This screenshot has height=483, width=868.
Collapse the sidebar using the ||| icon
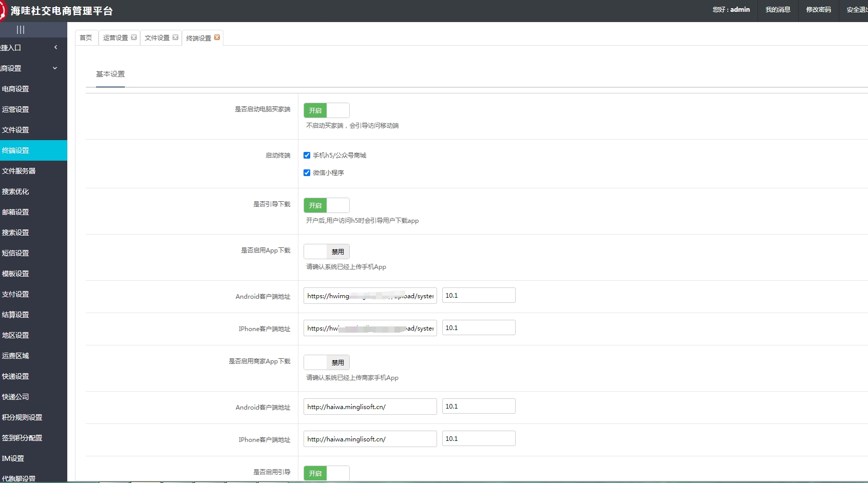(x=21, y=30)
